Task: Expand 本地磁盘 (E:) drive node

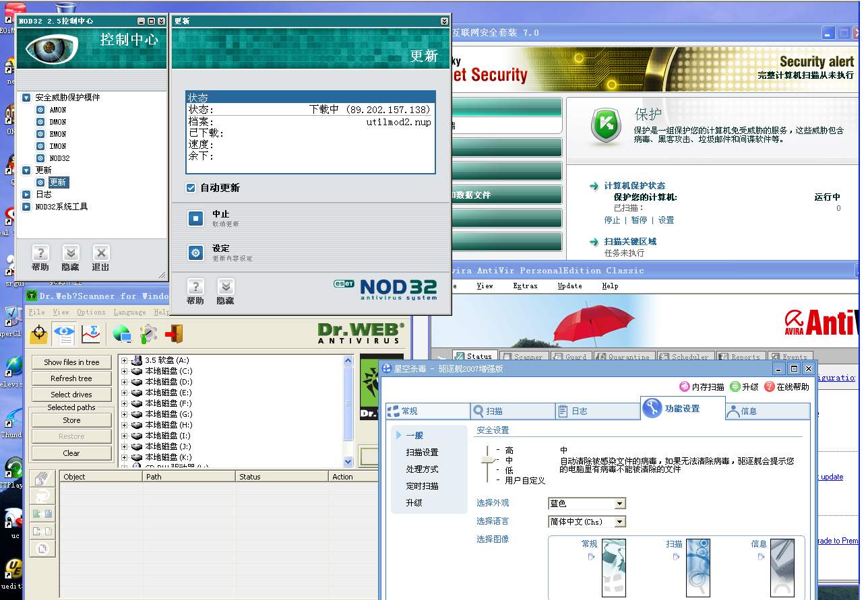Action: tap(124, 393)
